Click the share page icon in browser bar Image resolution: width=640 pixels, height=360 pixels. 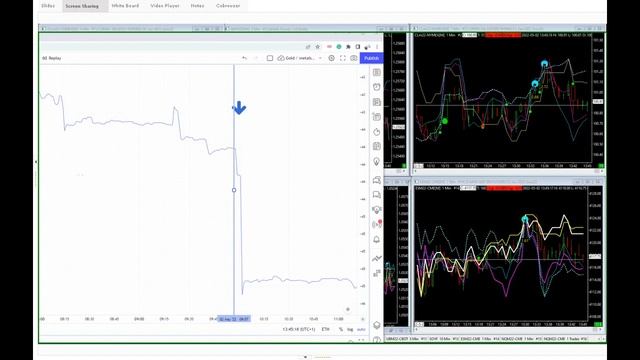(x=308, y=47)
